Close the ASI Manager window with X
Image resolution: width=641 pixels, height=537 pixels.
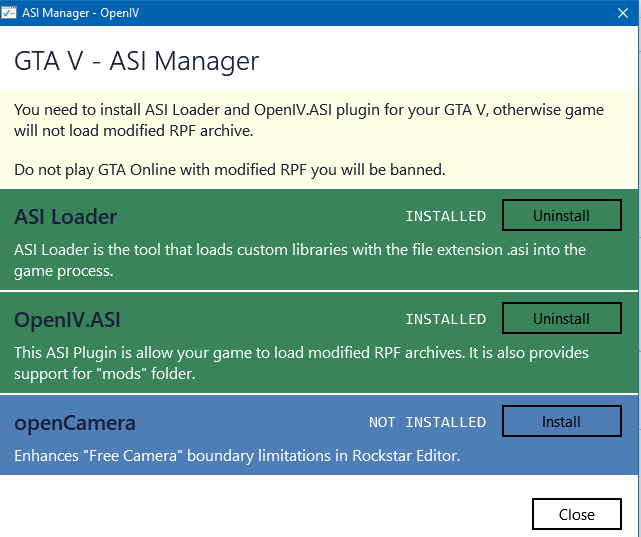click(623, 11)
